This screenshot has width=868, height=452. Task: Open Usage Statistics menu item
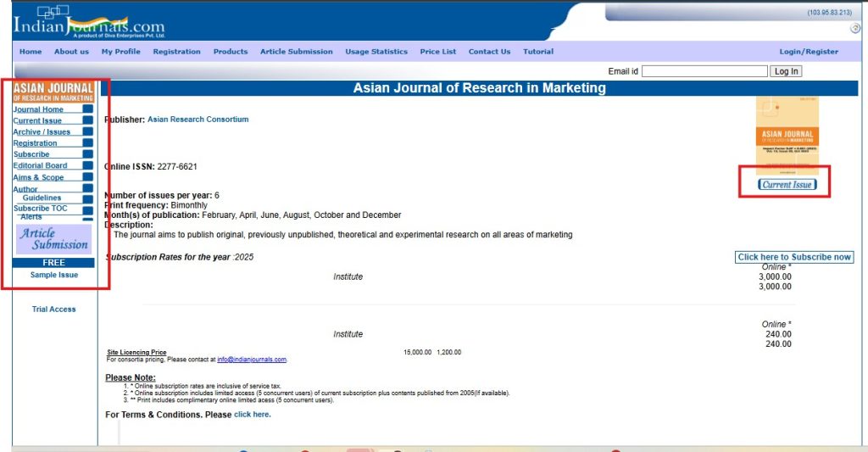pos(376,52)
